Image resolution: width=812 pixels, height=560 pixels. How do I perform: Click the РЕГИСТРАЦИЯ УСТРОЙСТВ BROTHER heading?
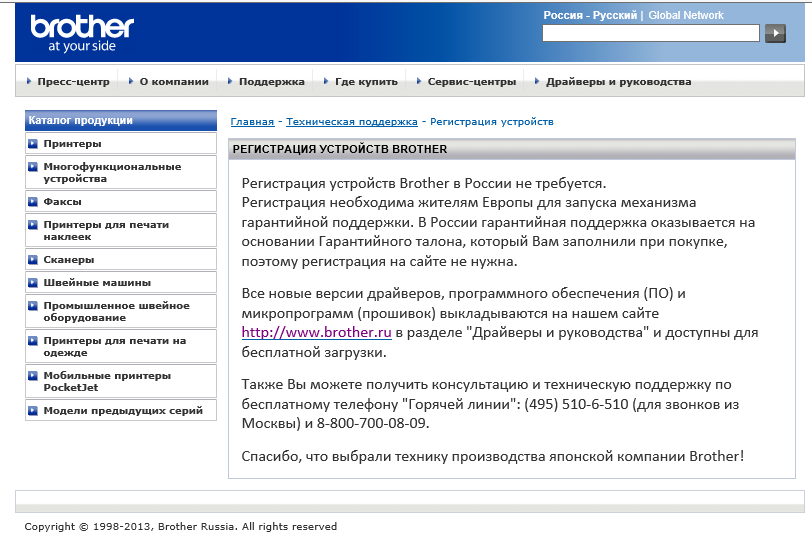click(340, 149)
